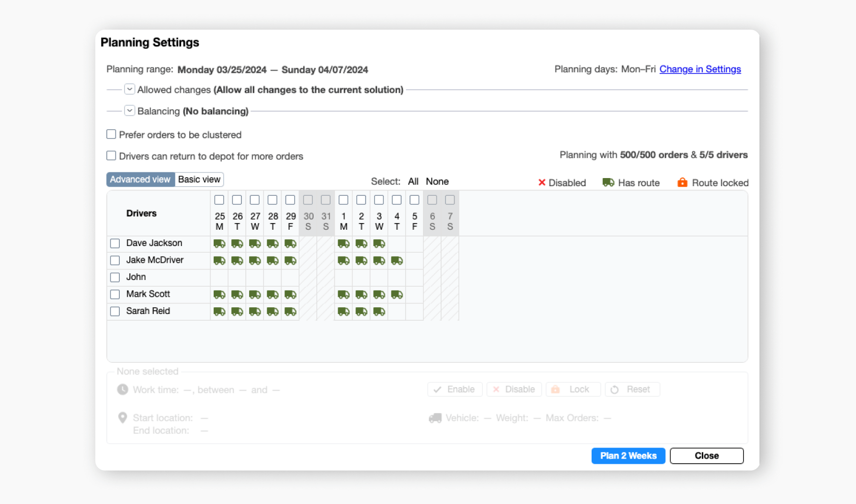
Task: Select Mark Scott's truck icon on Monday 1
Action: (343, 295)
